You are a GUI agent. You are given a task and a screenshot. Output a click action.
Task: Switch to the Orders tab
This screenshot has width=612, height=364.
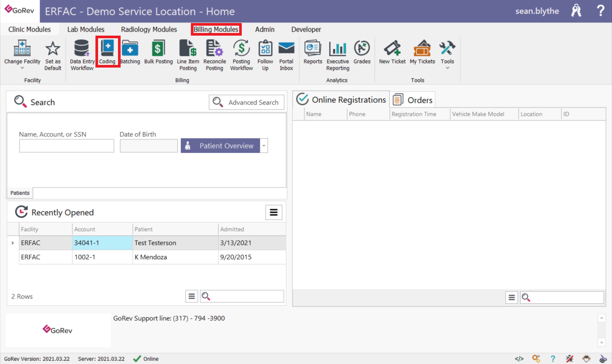pyautogui.click(x=412, y=100)
